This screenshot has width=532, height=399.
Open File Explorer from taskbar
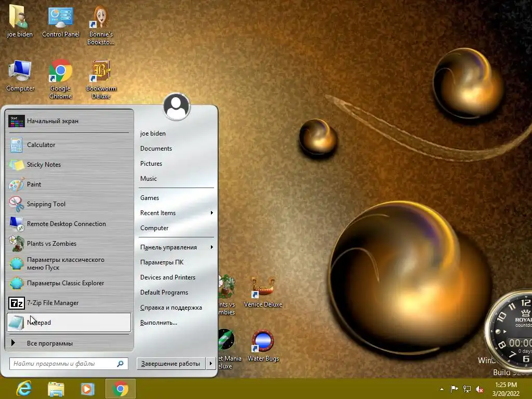click(56, 389)
